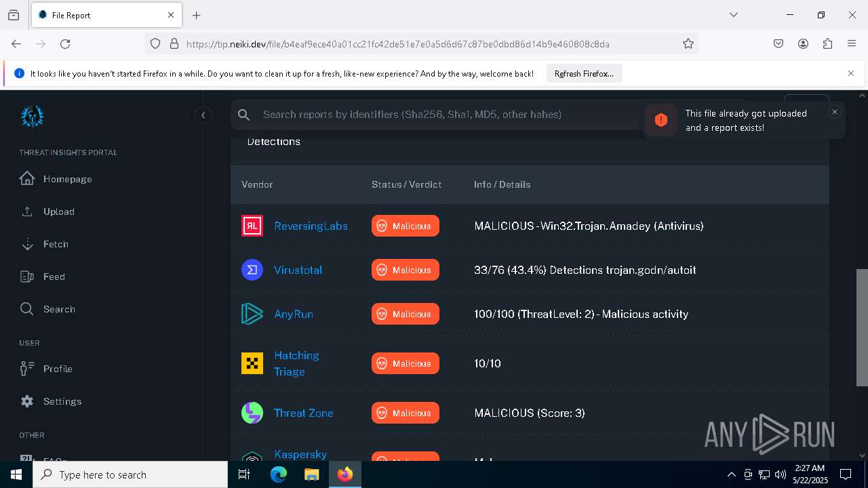Focus the Search reports by identifiers field

(x=434, y=115)
